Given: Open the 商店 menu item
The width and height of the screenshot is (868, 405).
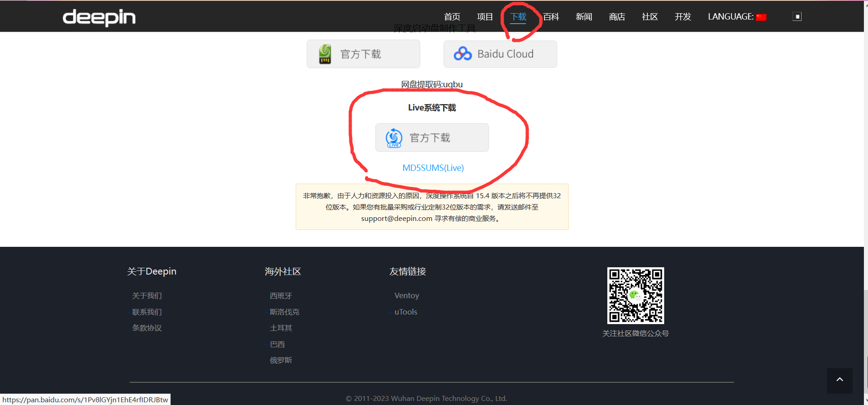Looking at the screenshot, I should (617, 17).
